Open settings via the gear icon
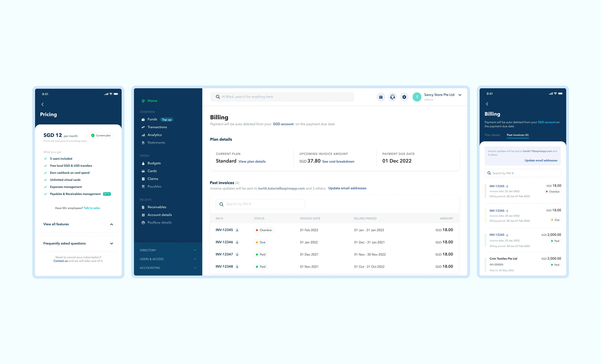 [x=404, y=97]
